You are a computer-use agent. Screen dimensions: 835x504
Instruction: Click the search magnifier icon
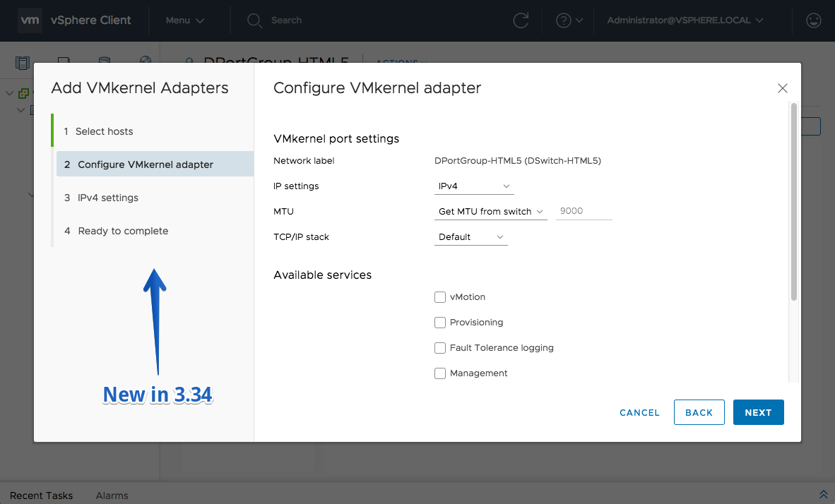(254, 20)
